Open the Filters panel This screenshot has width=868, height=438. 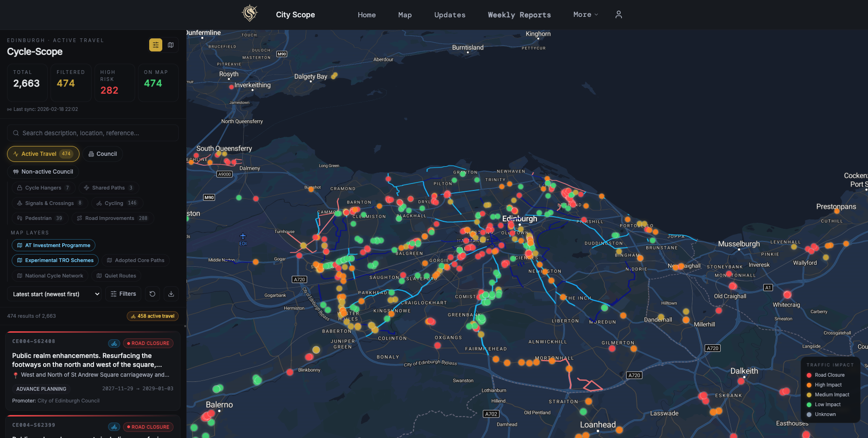click(x=123, y=294)
